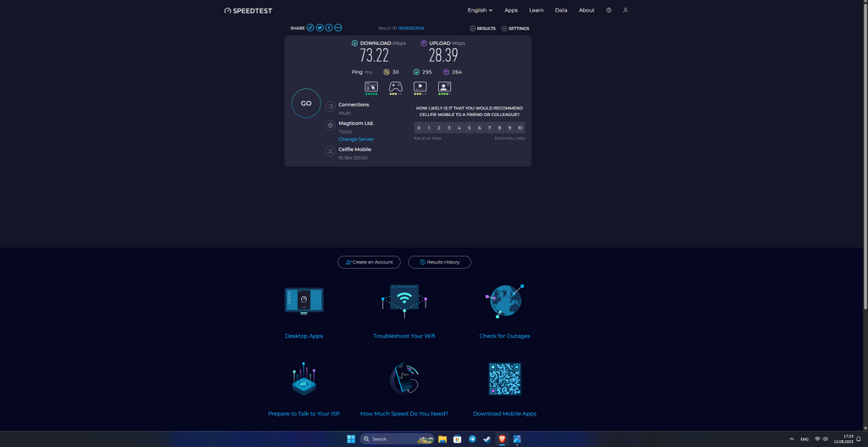
Task: Start a new test with GO
Action: (306, 103)
